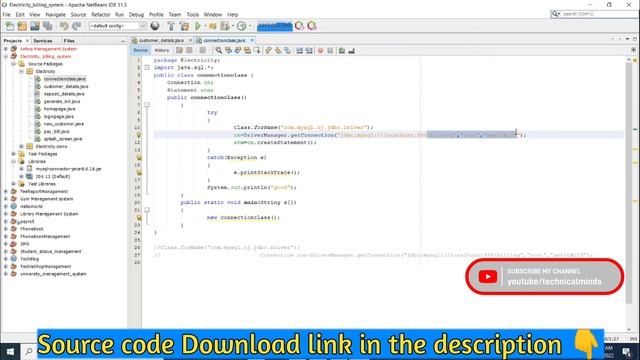
Task: Run the project with the green arrow
Action: pos(198,26)
